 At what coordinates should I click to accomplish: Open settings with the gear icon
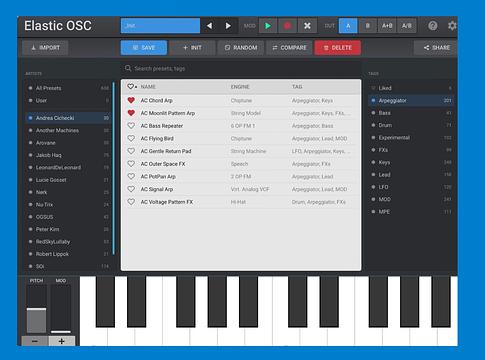tap(452, 26)
